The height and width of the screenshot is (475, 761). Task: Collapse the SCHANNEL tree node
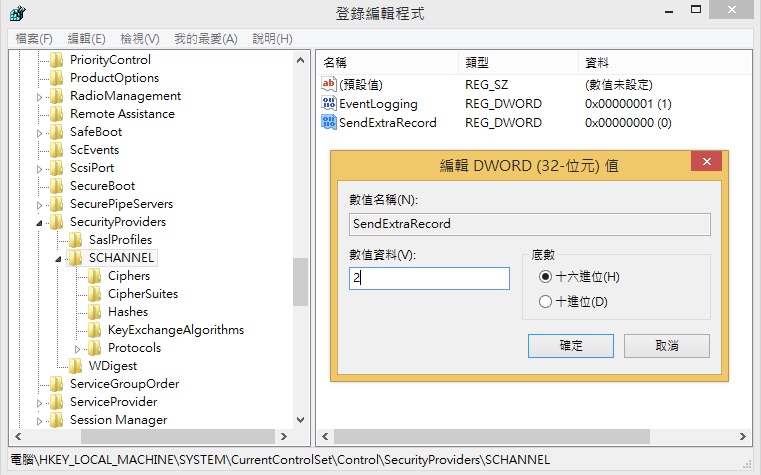pos(59,258)
